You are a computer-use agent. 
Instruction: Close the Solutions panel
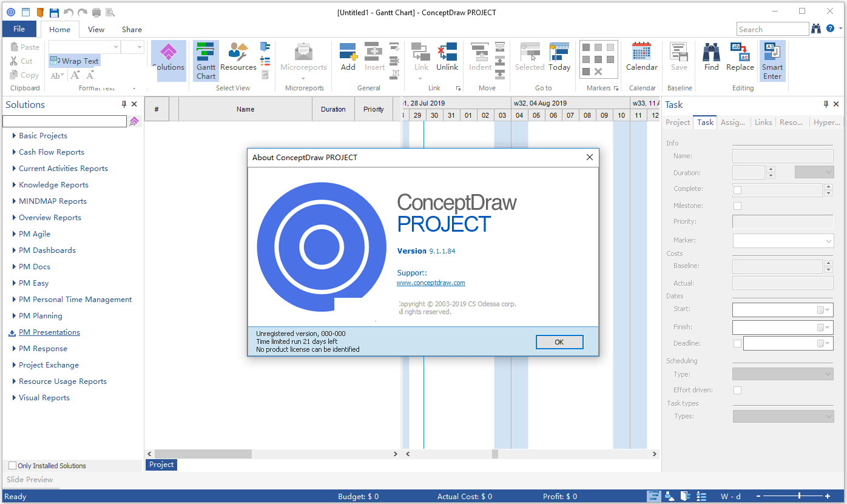click(135, 104)
